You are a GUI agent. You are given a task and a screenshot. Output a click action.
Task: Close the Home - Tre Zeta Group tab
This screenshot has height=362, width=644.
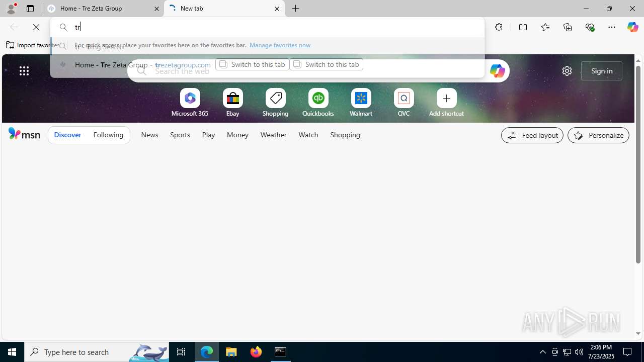click(156, 9)
